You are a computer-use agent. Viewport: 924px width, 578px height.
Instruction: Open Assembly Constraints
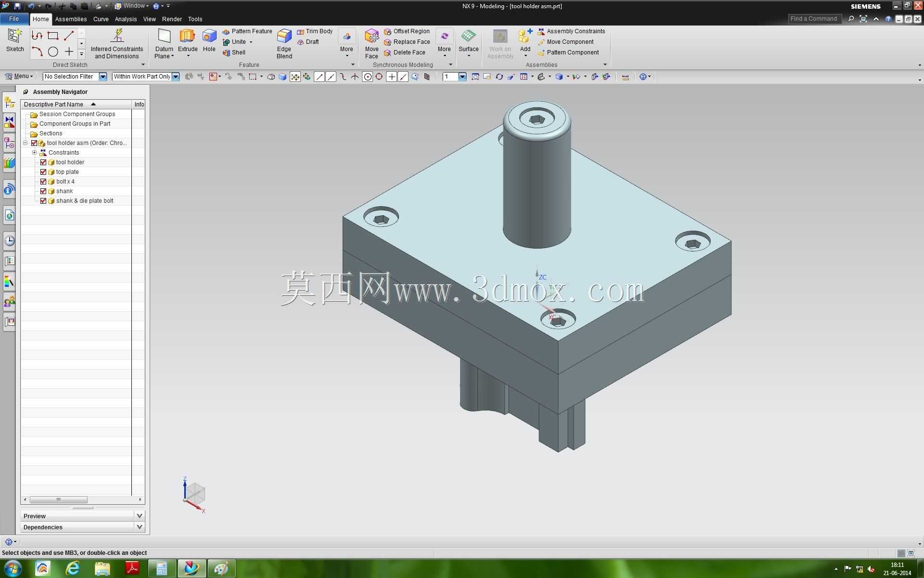click(571, 31)
